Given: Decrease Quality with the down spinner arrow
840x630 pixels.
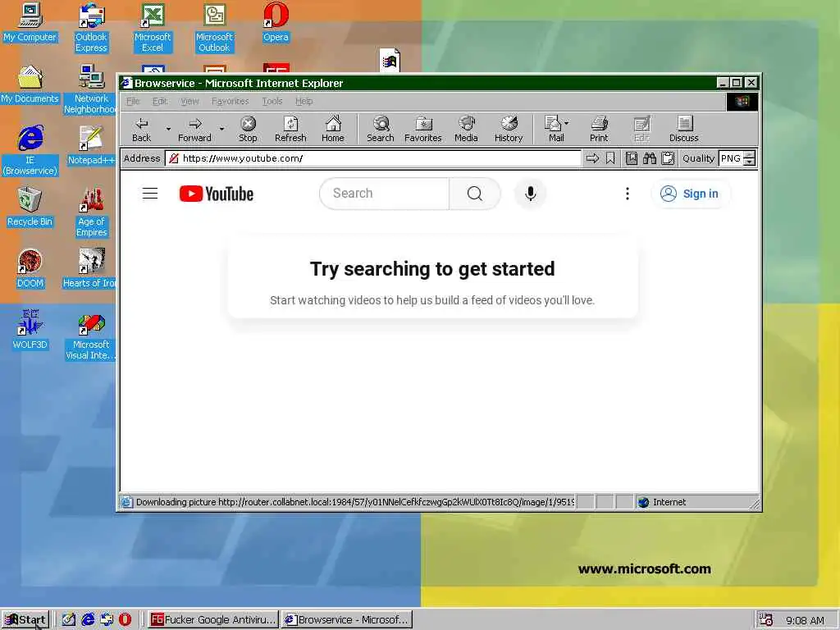Looking at the screenshot, I should [750, 162].
